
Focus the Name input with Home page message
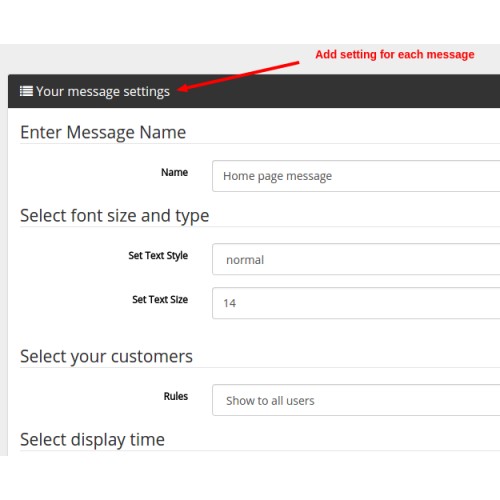pyautogui.click(x=356, y=176)
